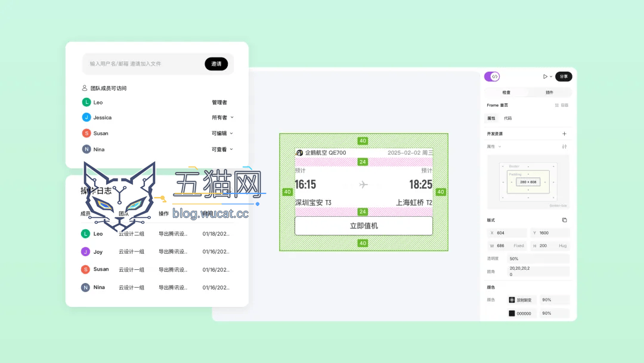
Task: Click the 深圳宝安 T3 airport label
Action: [x=313, y=202]
